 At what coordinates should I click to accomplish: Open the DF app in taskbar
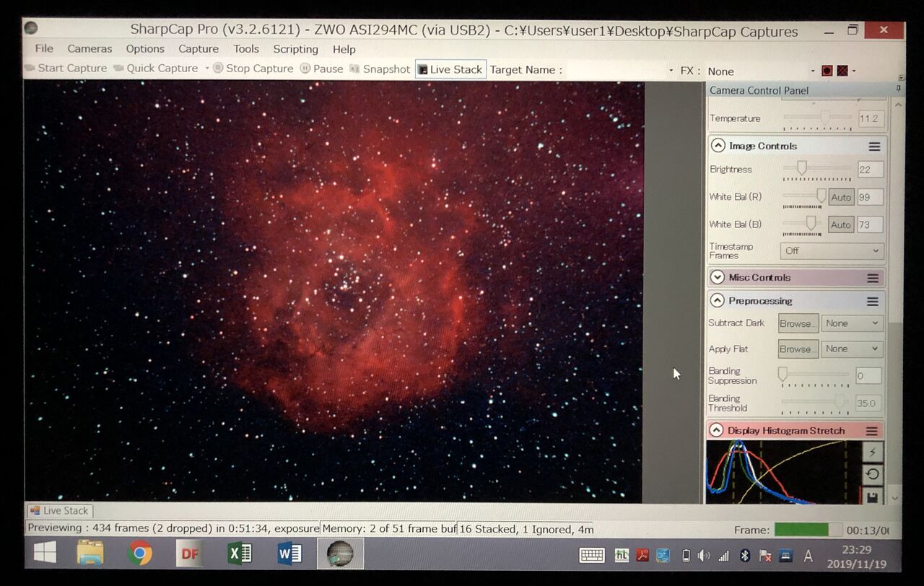tap(189, 554)
